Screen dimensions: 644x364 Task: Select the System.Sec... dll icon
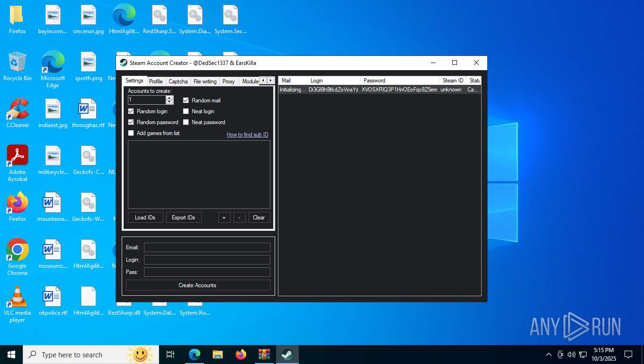click(x=231, y=19)
